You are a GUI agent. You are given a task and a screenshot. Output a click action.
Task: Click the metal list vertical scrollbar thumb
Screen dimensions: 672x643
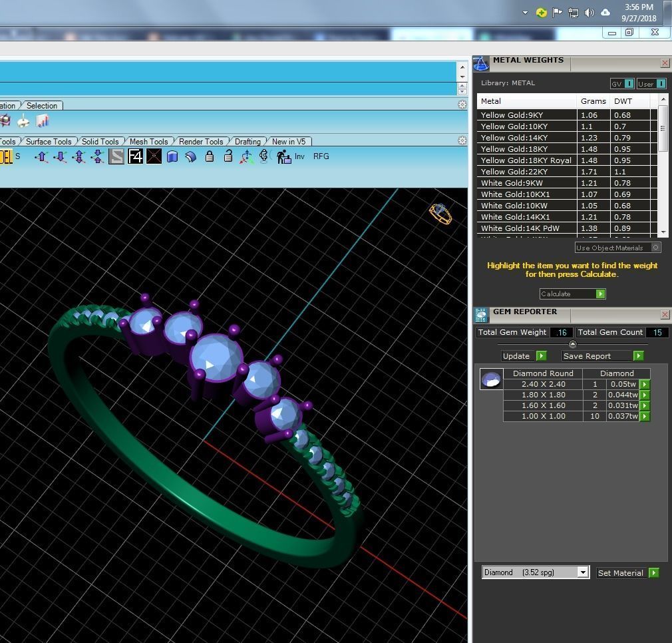(x=663, y=128)
